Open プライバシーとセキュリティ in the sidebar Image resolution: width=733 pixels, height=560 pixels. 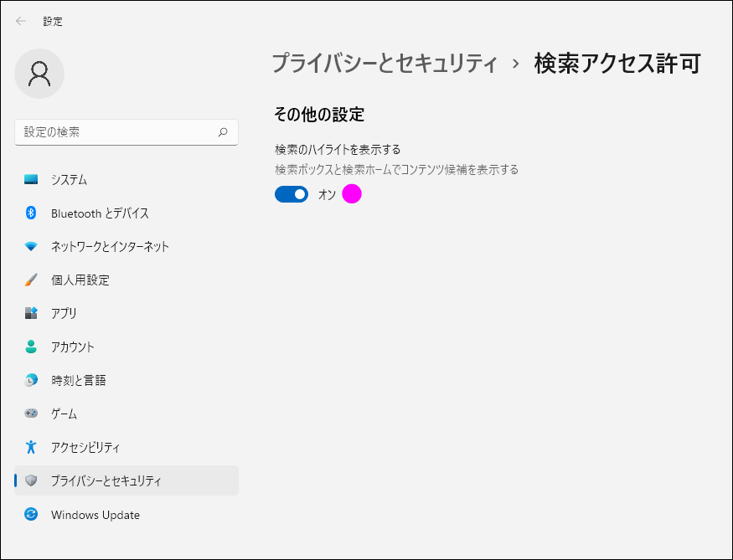(106, 480)
